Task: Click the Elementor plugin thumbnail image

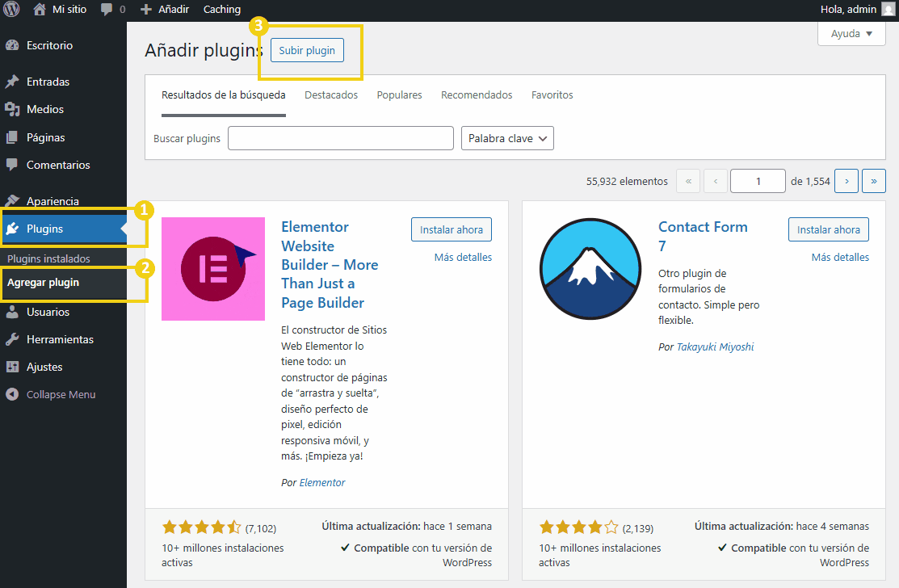Action: point(213,269)
